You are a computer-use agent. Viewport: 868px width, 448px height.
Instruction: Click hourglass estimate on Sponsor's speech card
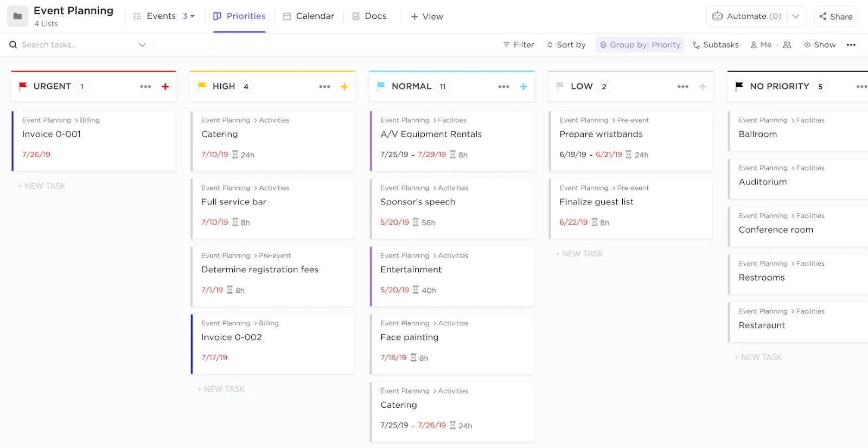point(416,222)
